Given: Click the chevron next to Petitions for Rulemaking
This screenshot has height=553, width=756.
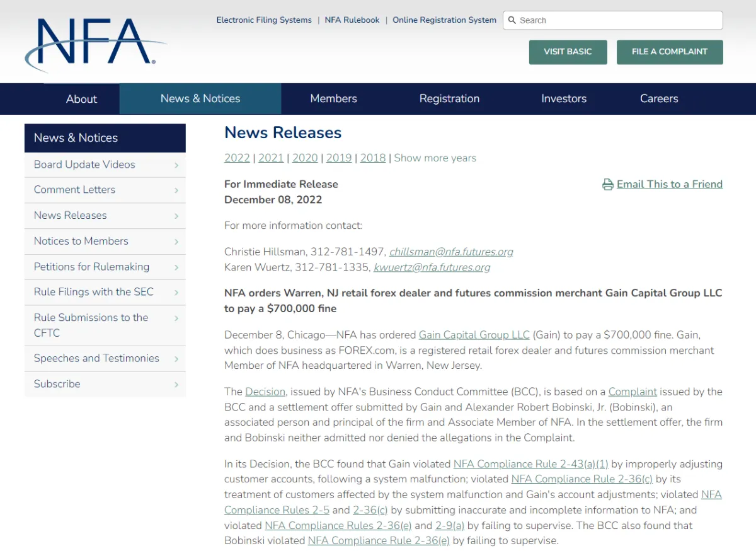Looking at the screenshot, I should (176, 267).
